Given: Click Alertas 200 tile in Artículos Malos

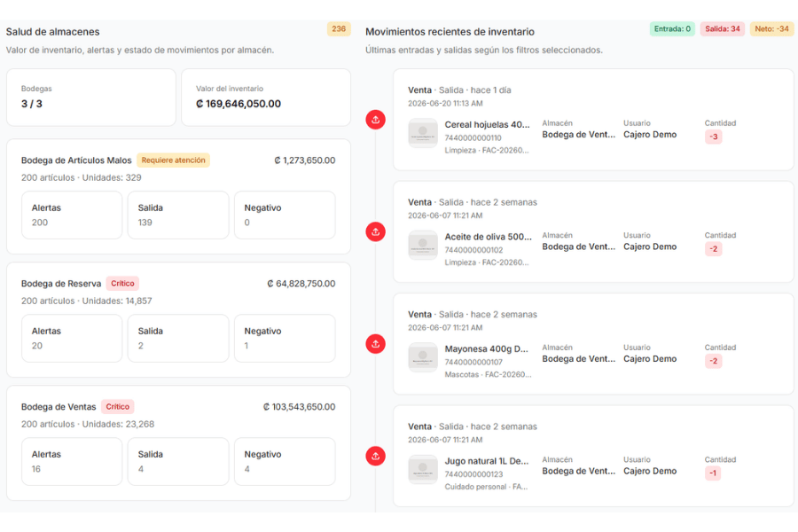Looking at the screenshot, I should click(72, 215).
